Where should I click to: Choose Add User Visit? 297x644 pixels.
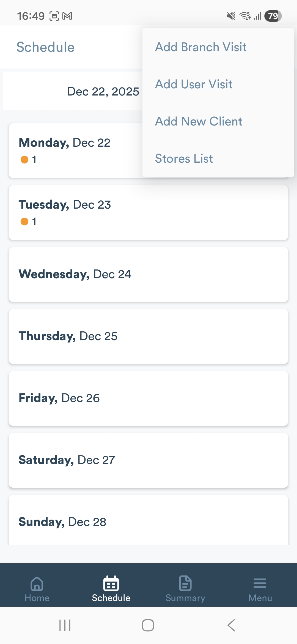point(194,84)
